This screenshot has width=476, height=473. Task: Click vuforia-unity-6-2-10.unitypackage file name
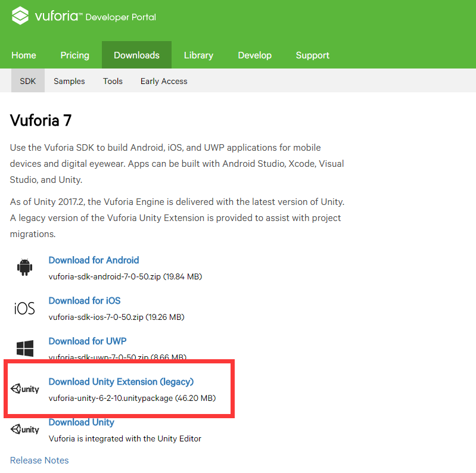point(110,398)
